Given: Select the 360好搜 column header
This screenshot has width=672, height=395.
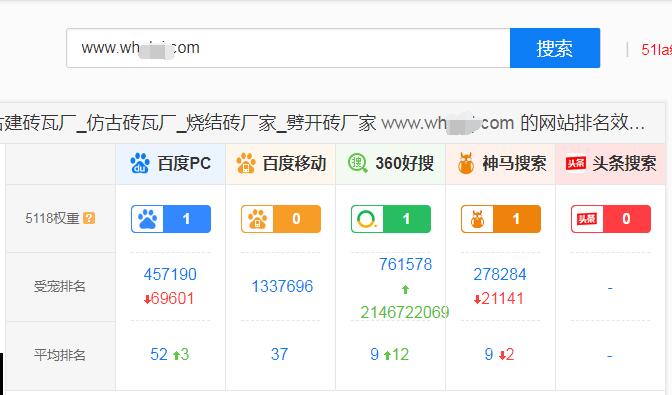Looking at the screenshot, I should (x=390, y=164).
